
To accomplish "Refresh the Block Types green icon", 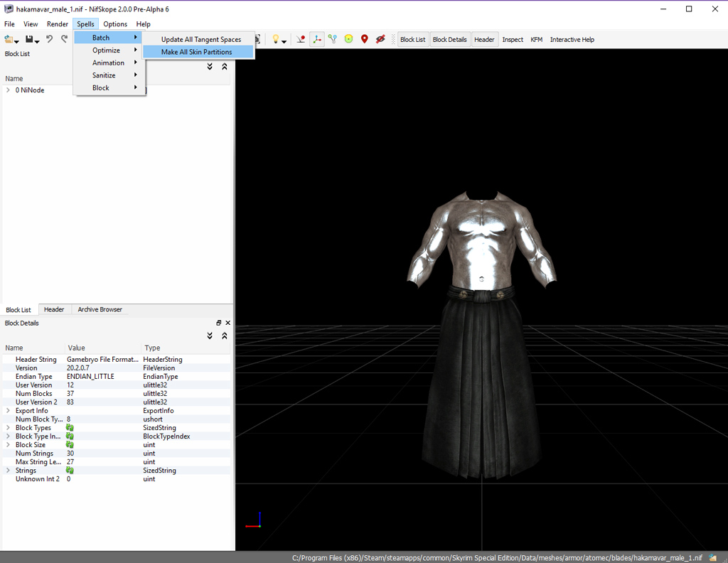I will pos(69,427).
